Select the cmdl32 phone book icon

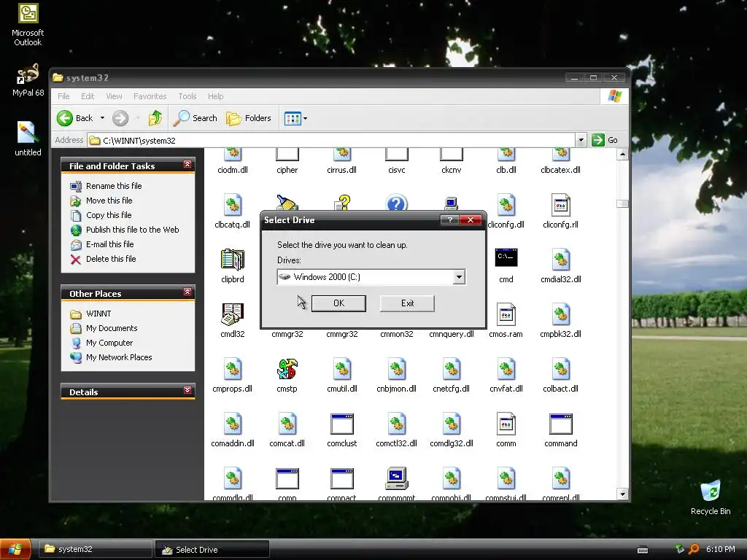tap(233, 314)
